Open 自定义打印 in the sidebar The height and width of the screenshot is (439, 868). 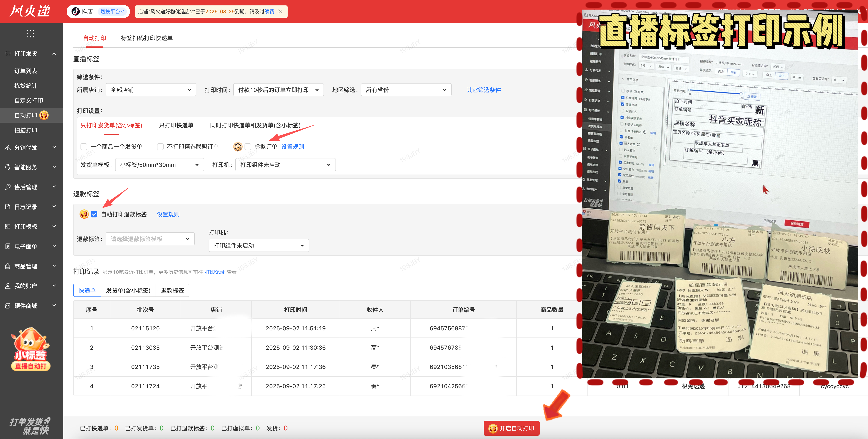[x=29, y=100]
